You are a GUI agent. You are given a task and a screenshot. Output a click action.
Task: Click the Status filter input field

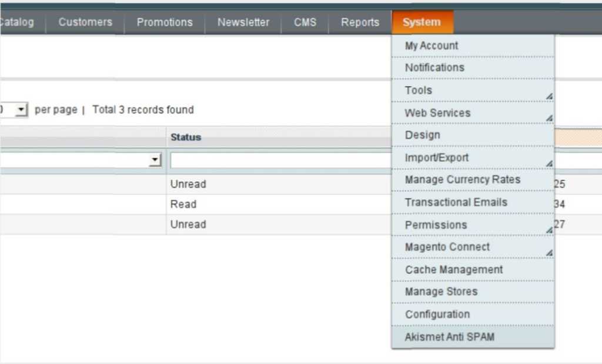(x=281, y=160)
